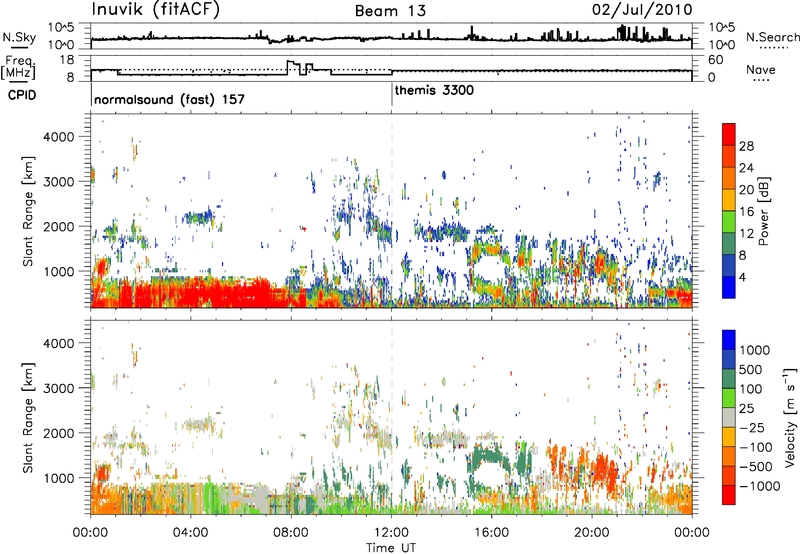800x554 pixels.
Task: Click the "60" Nave axis tick label
Action: coord(716,60)
